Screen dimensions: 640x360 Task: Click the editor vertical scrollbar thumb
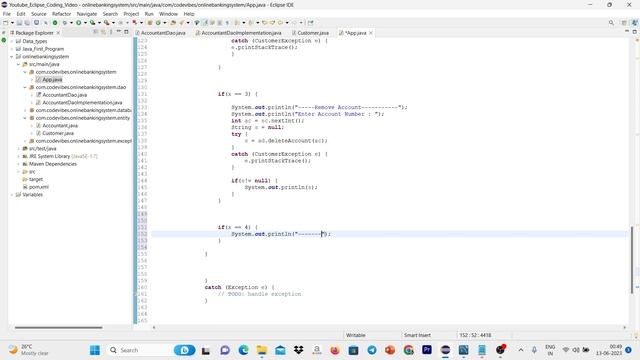click(633, 259)
